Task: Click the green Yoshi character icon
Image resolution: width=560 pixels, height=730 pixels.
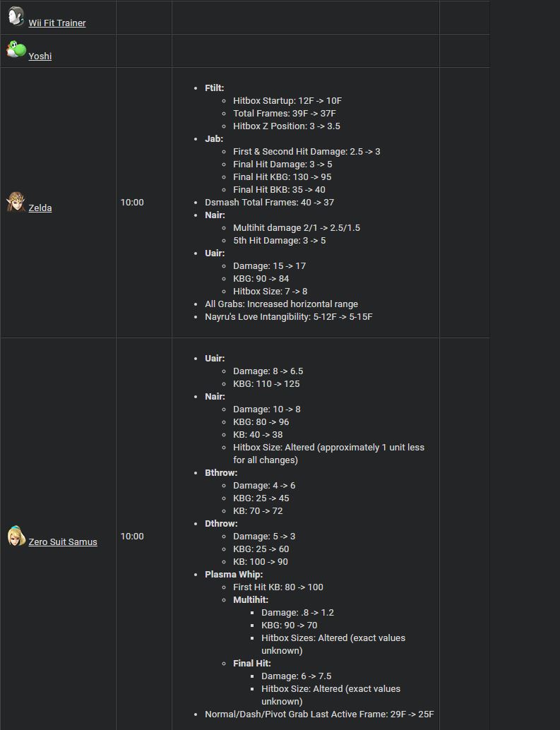Action: pyautogui.click(x=16, y=49)
